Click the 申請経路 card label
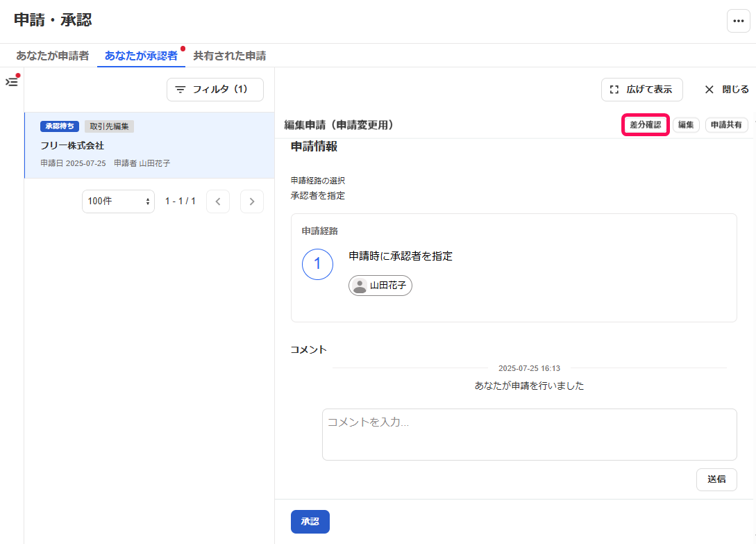 [319, 231]
